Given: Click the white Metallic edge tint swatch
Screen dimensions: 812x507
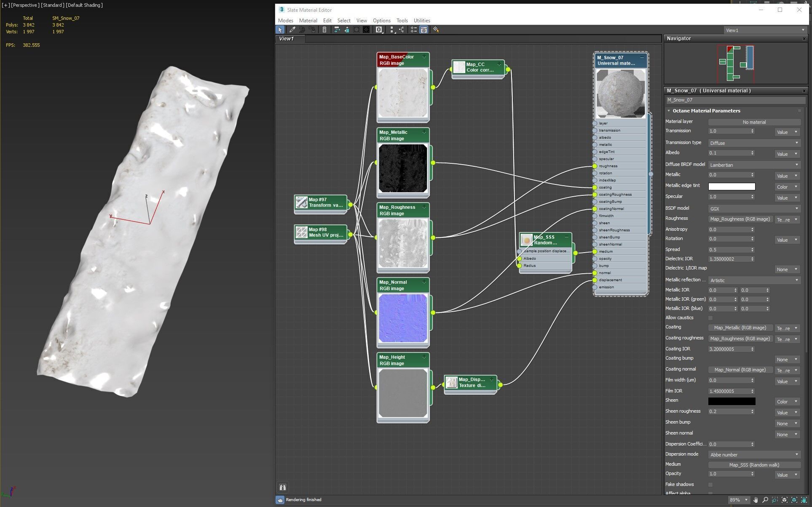Looking at the screenshot, I should [x=732, y=187].
